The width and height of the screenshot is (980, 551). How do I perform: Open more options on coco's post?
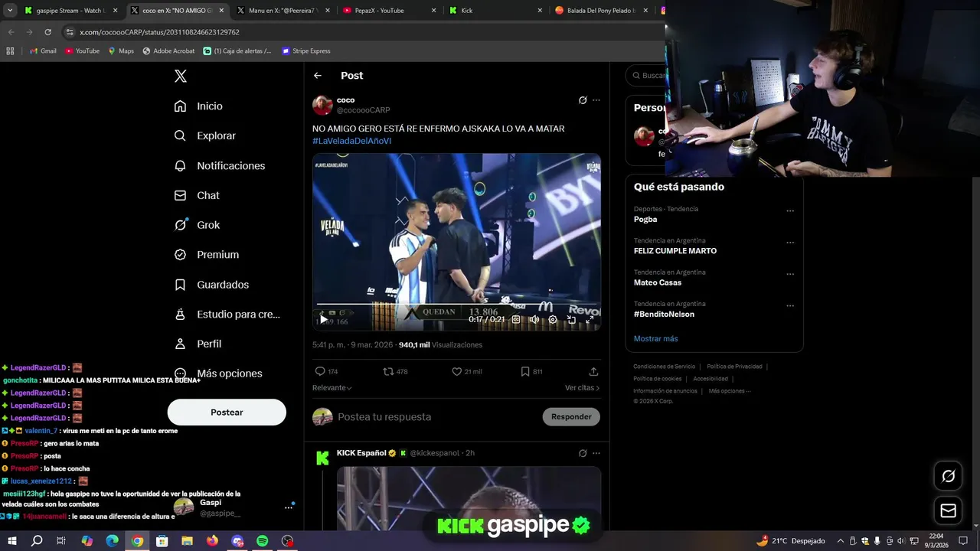[x=596, y=100]
